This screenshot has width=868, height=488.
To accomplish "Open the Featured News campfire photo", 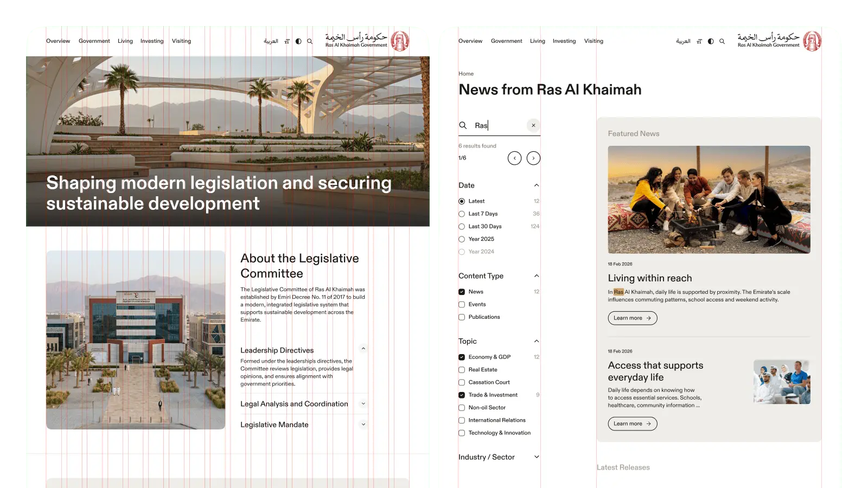I will pyautogui.click(x=709, y=200).
